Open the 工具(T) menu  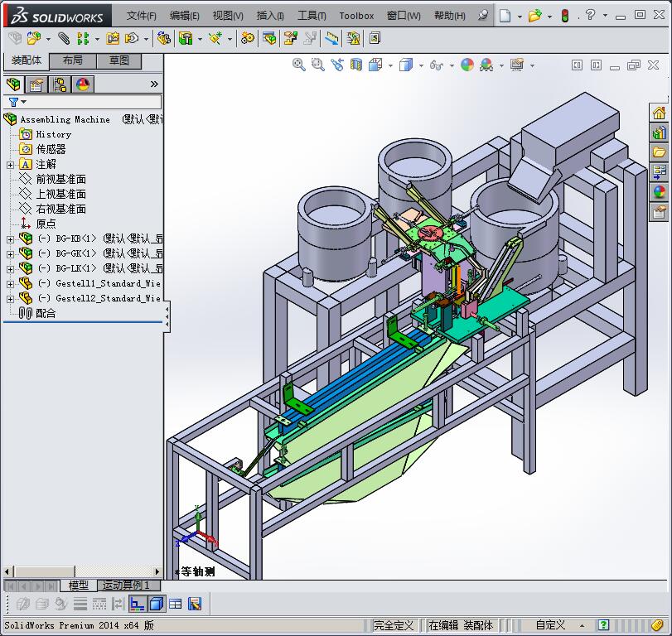click(x=312, y=16)
